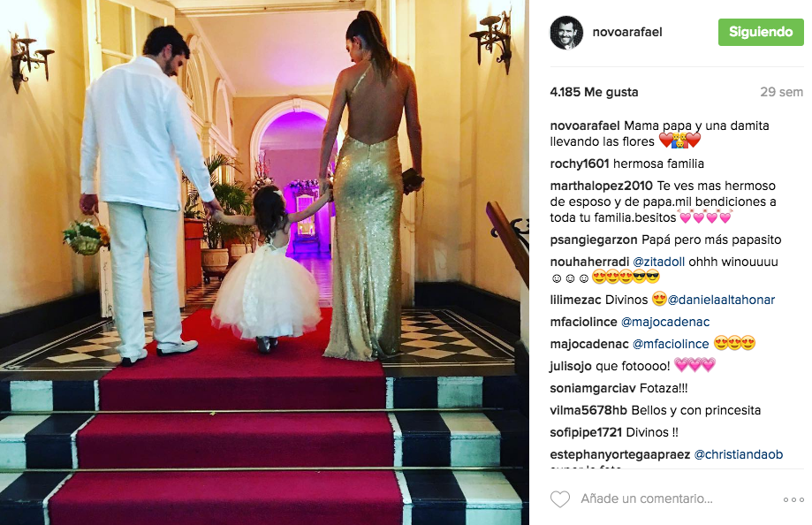This screenshot has width=812, height=525.
Task: View the 4.185 Me gusta likes list
Action: 594,92
